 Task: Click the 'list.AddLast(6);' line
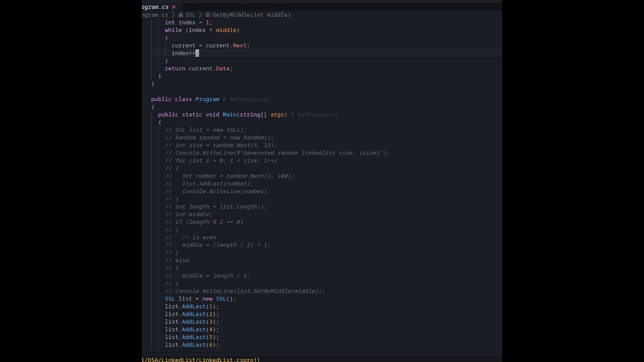coord(192,345)
